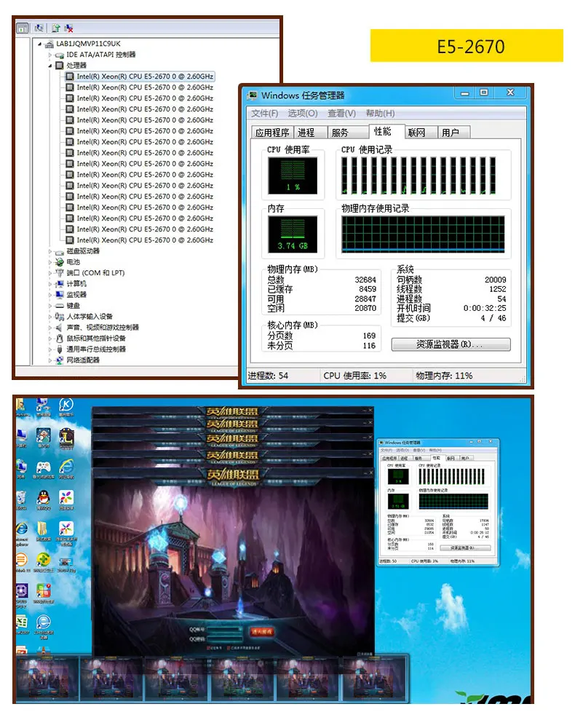Open the yellow folder icon on desktop
575x728 pixels.
click(43, 530)
